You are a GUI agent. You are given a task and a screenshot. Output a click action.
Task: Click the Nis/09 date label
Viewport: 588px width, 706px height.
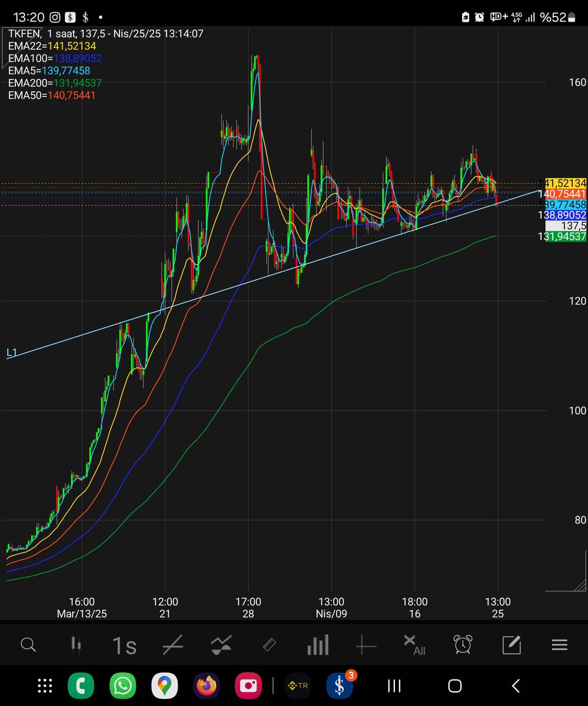(x=331, y=613)
